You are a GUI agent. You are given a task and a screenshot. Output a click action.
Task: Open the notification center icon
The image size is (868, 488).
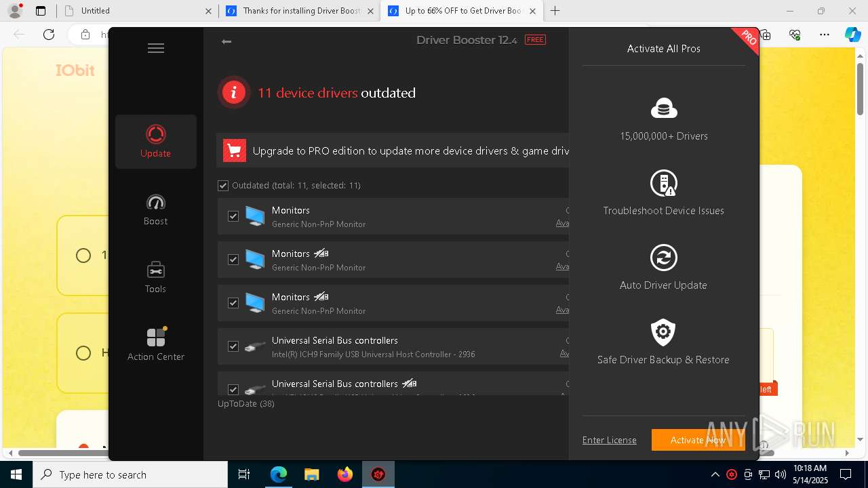(846, 475)
